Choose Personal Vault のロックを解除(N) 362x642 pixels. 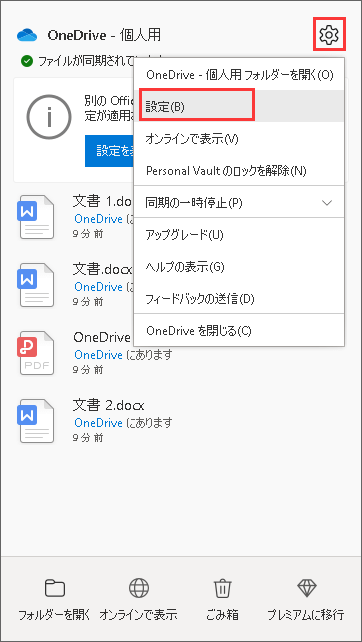pos(239,170)
